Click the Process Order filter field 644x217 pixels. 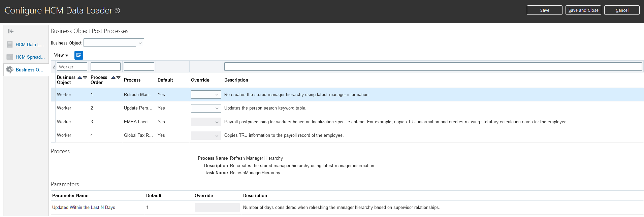point(105,67)
